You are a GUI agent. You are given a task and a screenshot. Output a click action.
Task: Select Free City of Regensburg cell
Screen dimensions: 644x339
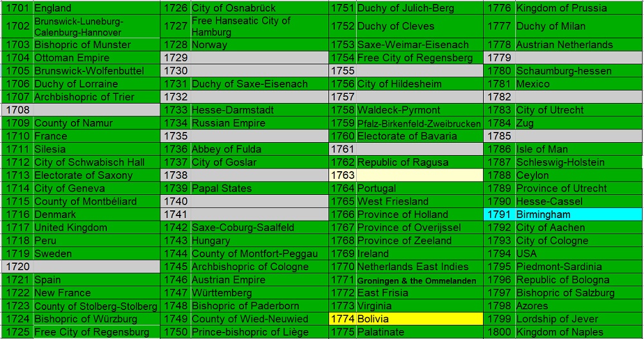click(x=96, y=332)
